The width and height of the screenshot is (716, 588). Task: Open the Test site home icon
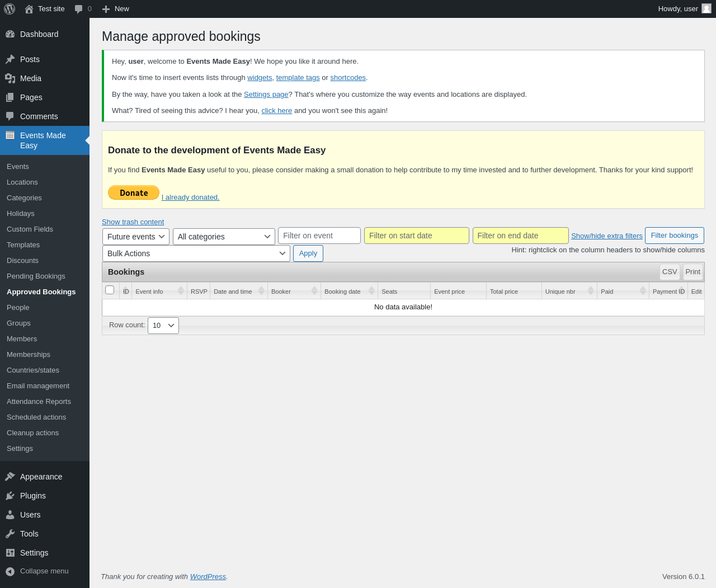29,9
